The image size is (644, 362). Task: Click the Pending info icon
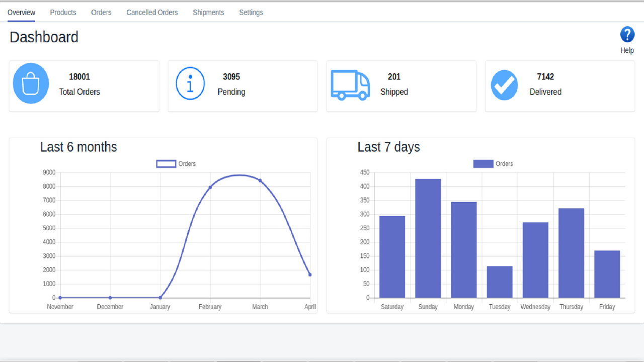190,83
